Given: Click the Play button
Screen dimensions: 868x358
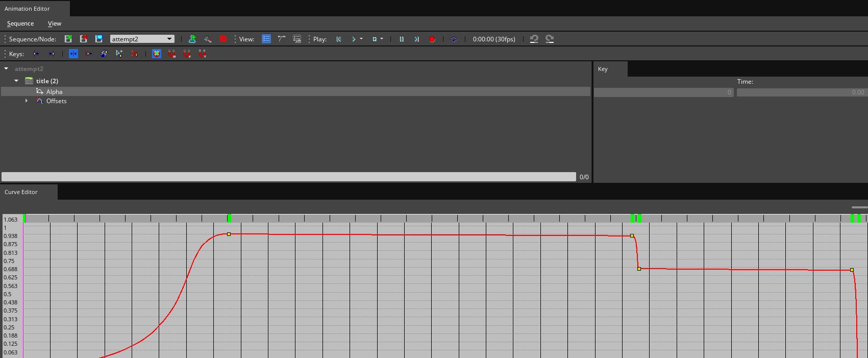Looking at the screenshot, I should click(353, 39).
